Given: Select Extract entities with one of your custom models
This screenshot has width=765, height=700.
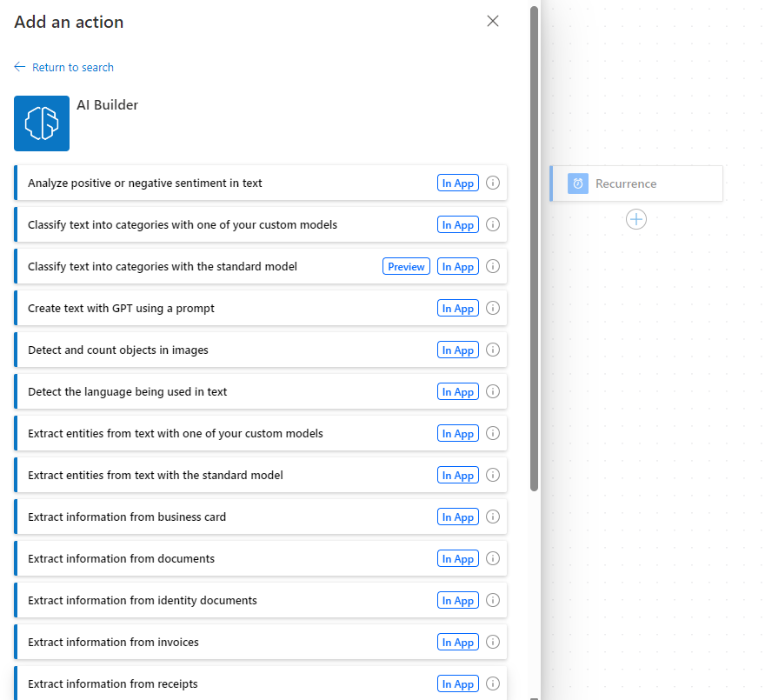Looking at the screenshot, I should tap(261, 433).
